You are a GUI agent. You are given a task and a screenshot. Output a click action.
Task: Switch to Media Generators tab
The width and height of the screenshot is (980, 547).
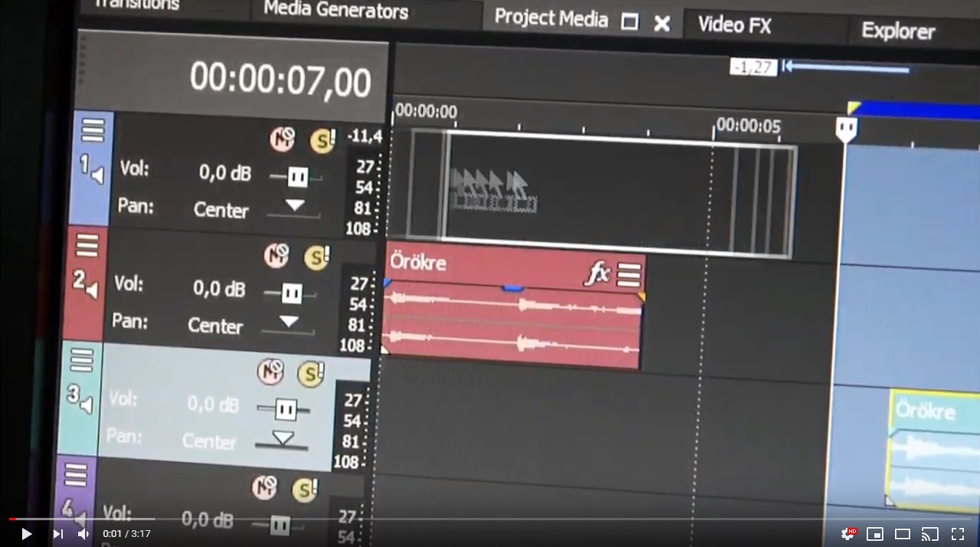[336, 10]
